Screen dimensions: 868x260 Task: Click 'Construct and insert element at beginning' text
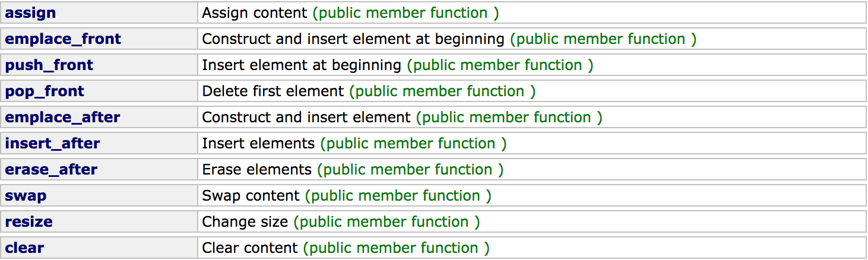pyautogui.click(x=353, y=39)
